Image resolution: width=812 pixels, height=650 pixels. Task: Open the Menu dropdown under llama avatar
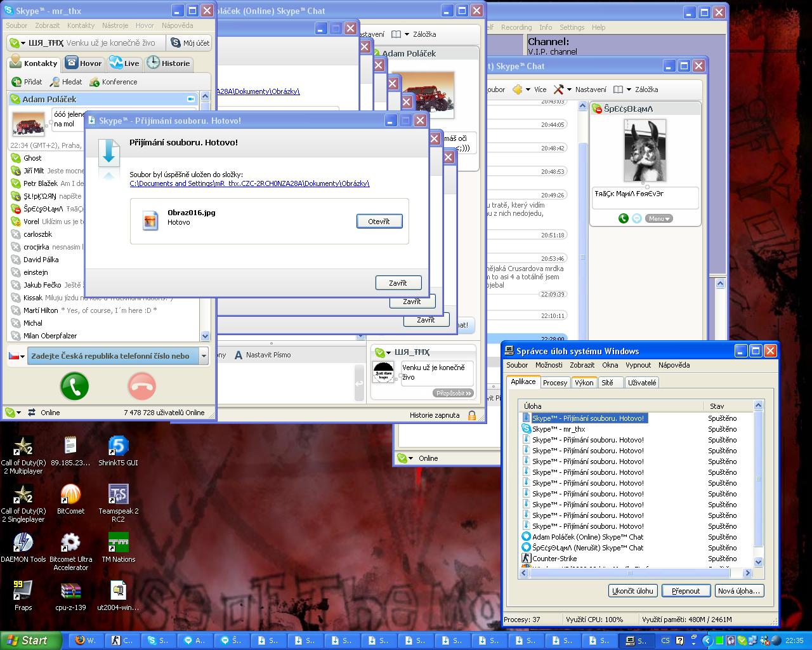(x=659, y=218)
